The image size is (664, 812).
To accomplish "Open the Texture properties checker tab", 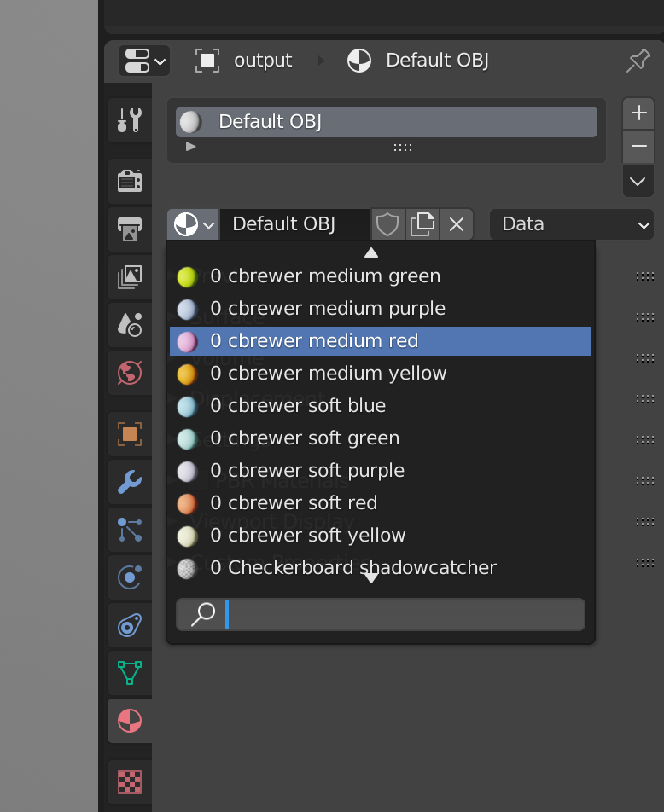I will tap(130, 782).
